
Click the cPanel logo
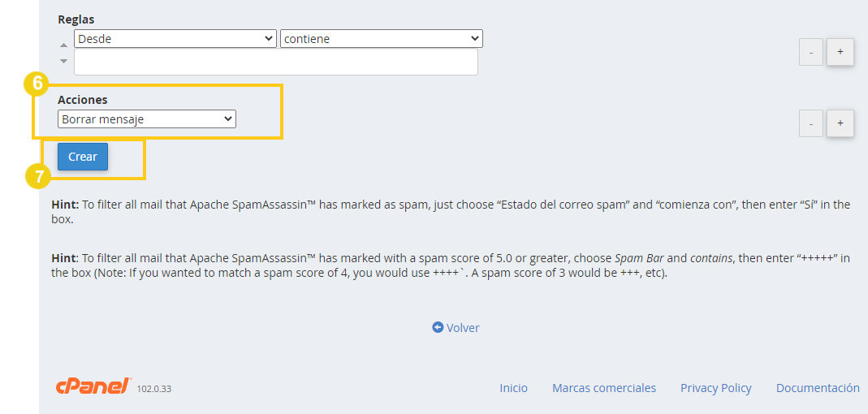93,386
